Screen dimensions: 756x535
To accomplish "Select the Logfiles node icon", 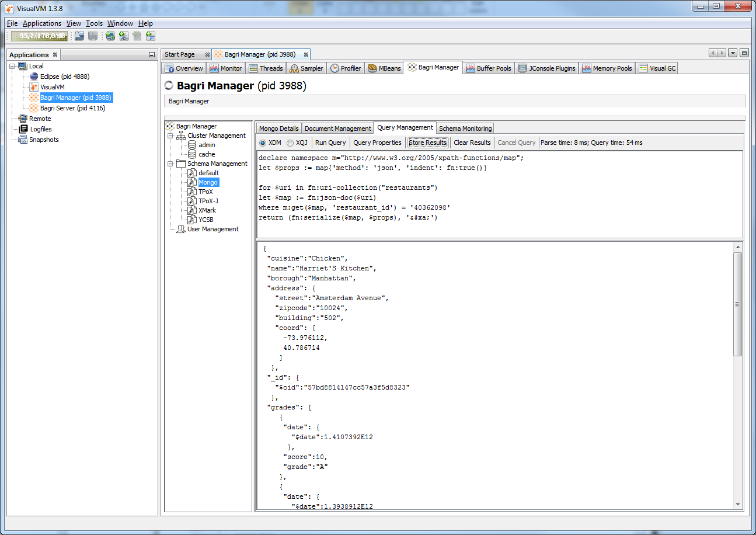I will pyautogui.click(x=23, y=129).
